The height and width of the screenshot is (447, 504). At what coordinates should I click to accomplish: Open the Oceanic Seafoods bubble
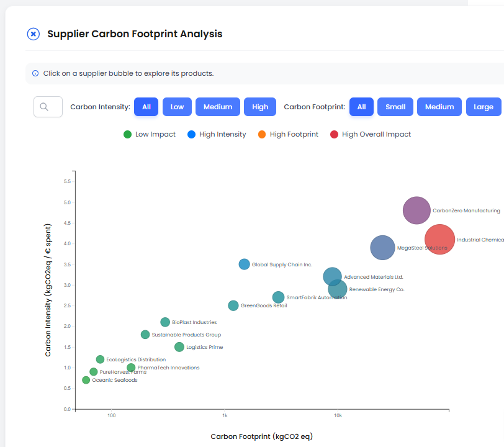86,380
